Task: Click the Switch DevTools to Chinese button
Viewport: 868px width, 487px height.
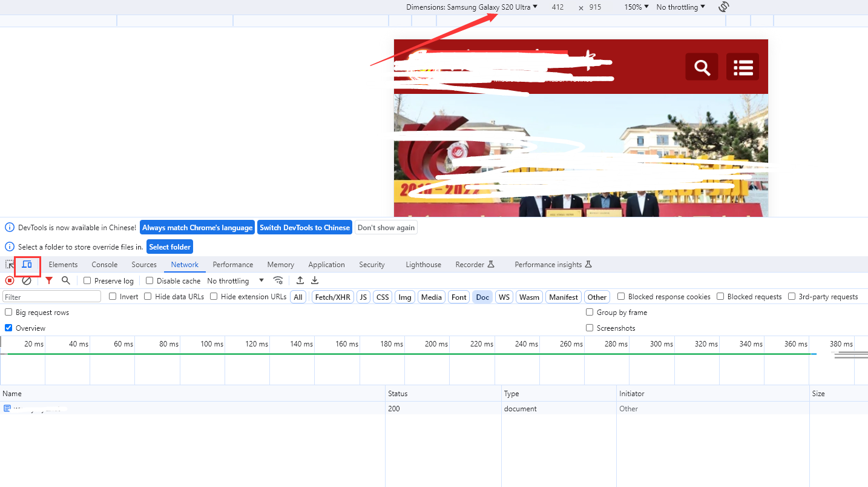Action: click(304, 228)
